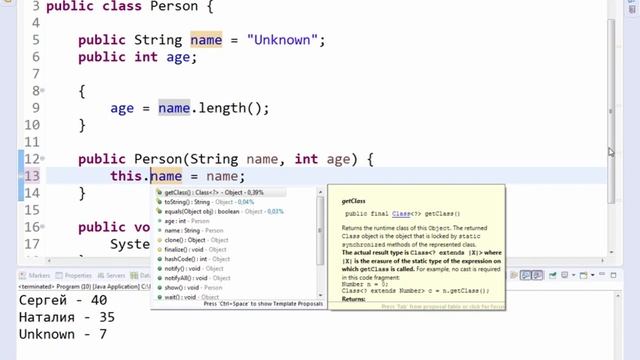Image resolution: width=640 pixels, height=360 pixels.
Task: Click the Ctrl+Space Template Proposals hint
Action: point(263,304)
